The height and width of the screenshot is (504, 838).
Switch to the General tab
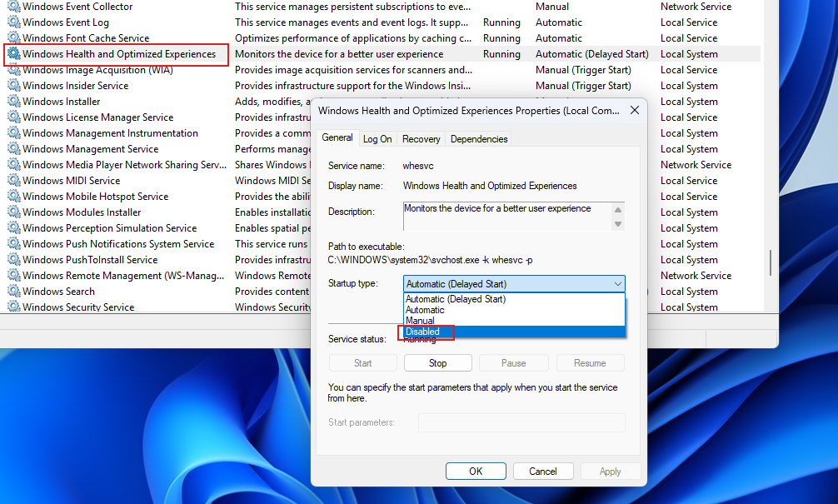click(x=337, y=138)
